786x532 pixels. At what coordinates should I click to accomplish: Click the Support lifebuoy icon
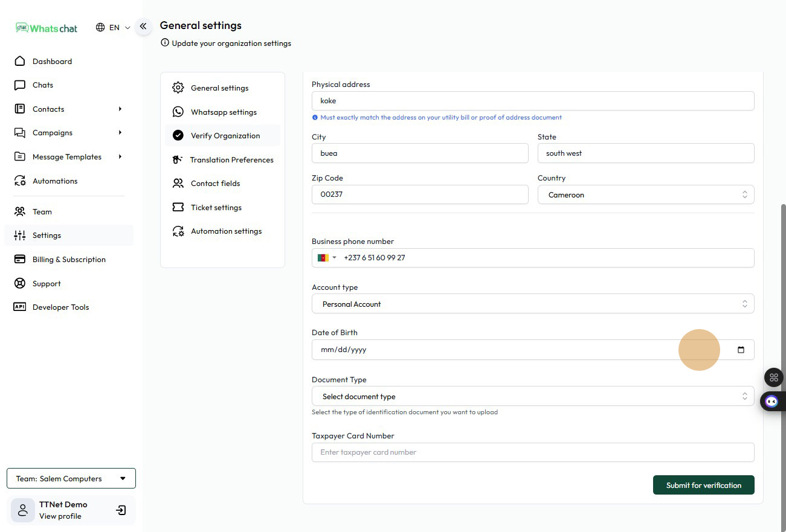(20, 284)
